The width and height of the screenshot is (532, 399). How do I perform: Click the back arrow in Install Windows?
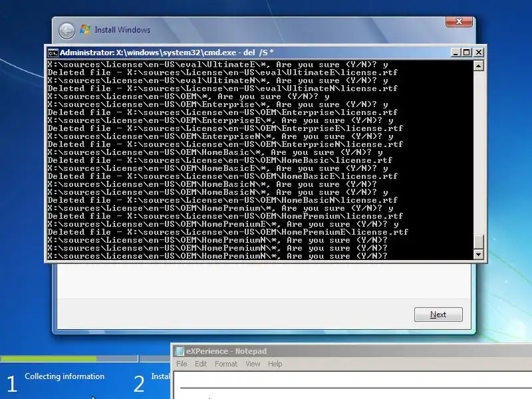point(66,31)
